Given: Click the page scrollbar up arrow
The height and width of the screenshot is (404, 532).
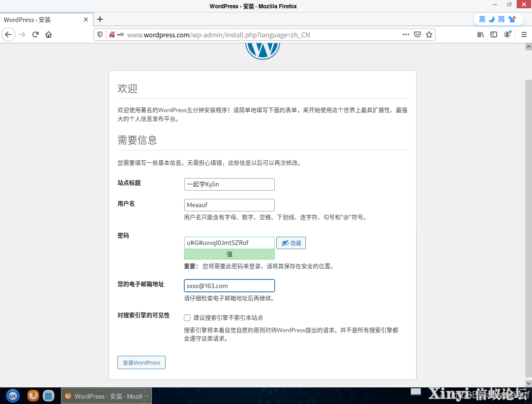Looking at the screenshot, I should coord(528,47).
